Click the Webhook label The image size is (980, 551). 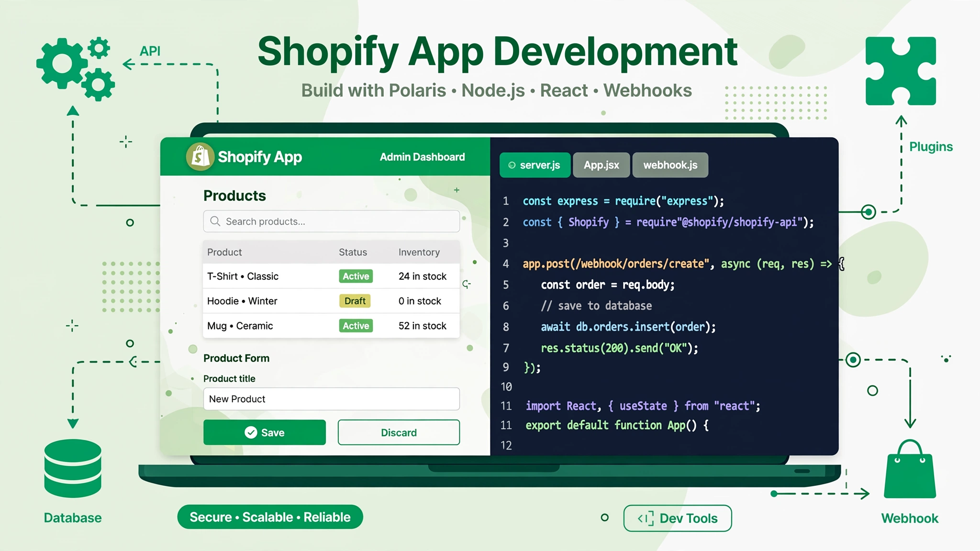(x=910, y=518)
